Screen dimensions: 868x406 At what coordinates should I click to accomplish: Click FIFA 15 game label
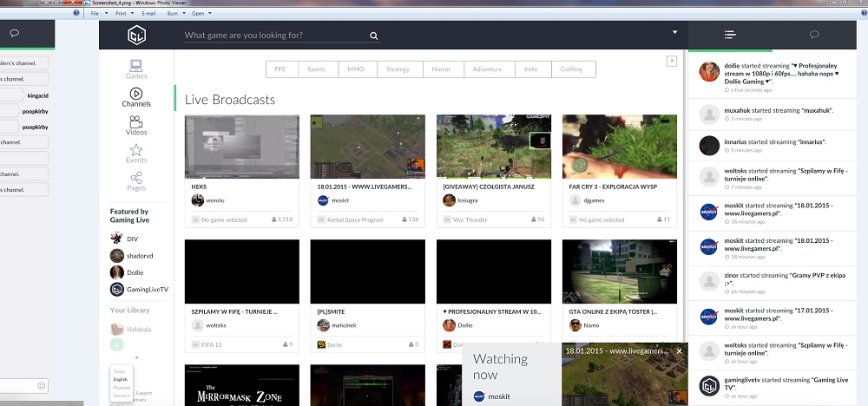(212, 344)
